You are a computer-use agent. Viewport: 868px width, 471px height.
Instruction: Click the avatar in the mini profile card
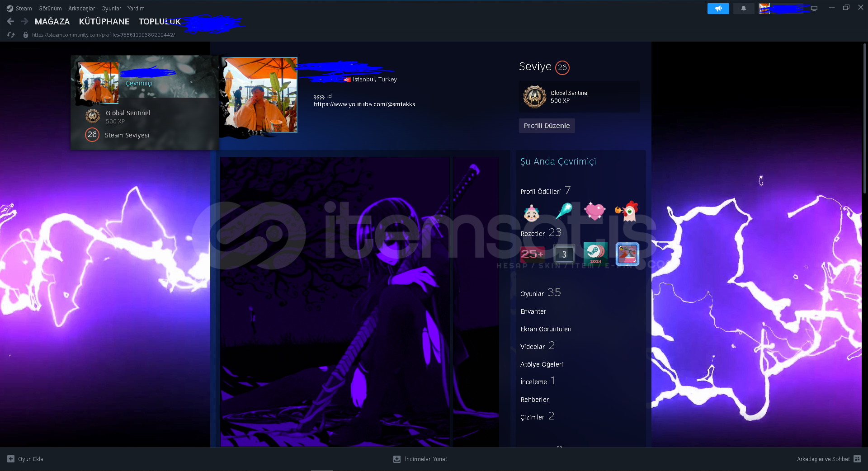point(99,83)
